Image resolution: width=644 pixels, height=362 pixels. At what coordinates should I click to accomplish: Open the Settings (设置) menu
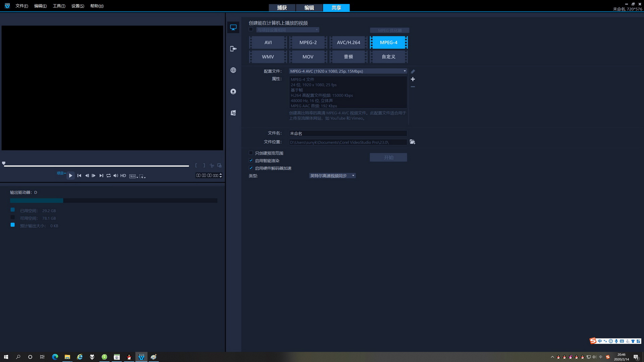78,6
